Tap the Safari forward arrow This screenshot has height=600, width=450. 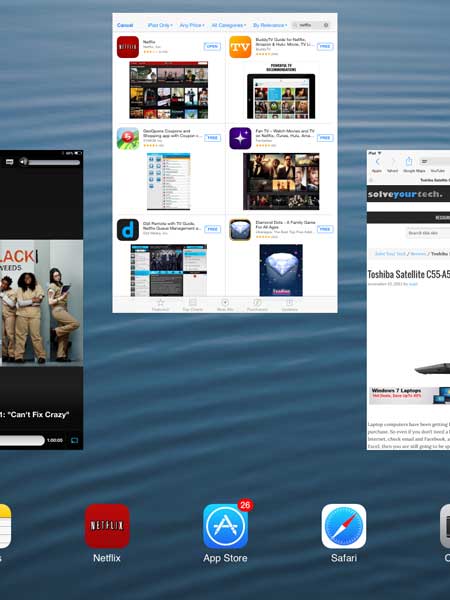pos(393,161)
